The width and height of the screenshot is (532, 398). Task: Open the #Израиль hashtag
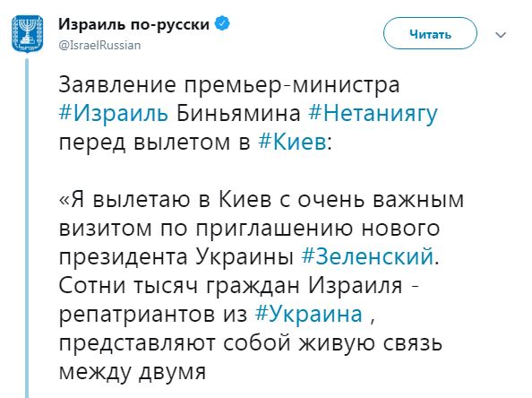tap(114, 114)
